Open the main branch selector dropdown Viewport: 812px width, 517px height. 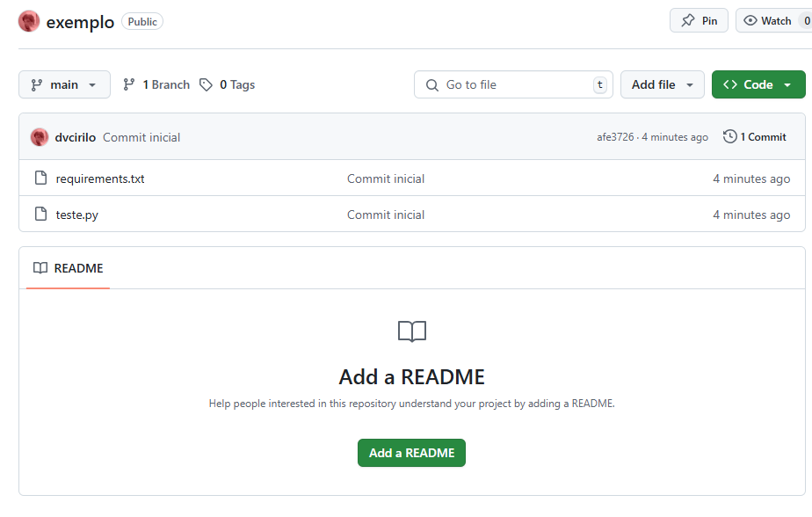pos(64,84)
